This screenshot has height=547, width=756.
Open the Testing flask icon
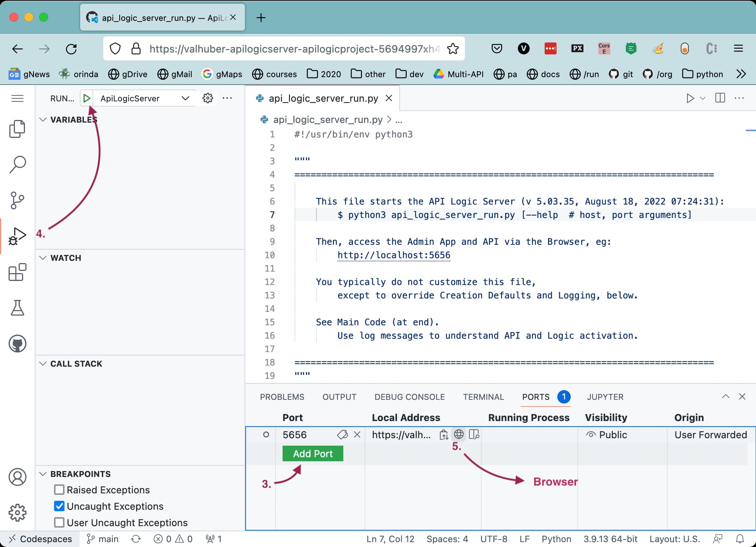pyautogui.click(x=17, y=308)
